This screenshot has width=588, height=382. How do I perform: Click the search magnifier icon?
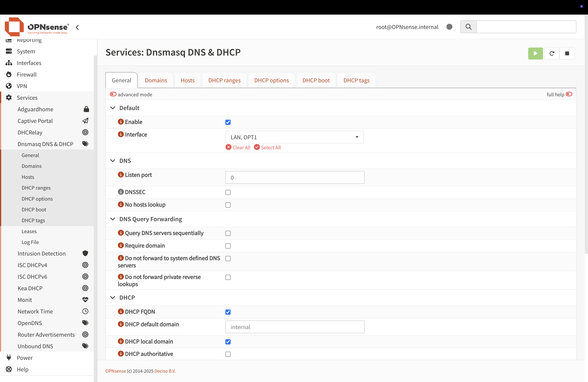468,27
